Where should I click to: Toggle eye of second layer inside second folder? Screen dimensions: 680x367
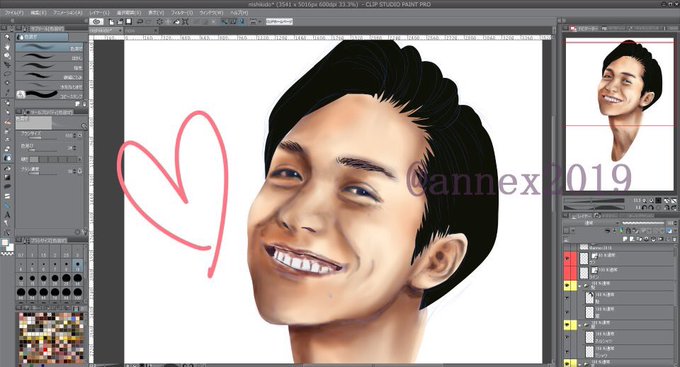(567, 351)
